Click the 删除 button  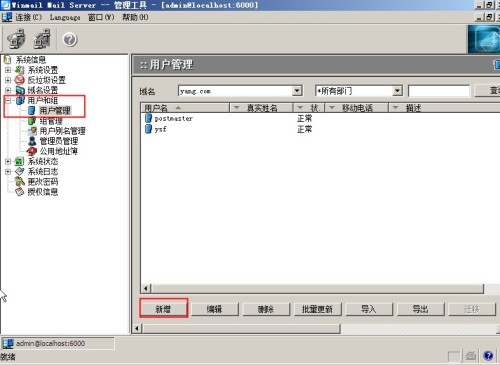(x=266, y=309)
